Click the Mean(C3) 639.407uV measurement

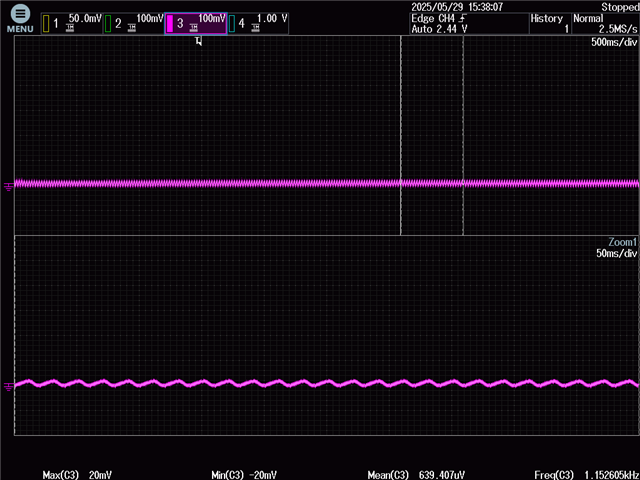[416, 475]
